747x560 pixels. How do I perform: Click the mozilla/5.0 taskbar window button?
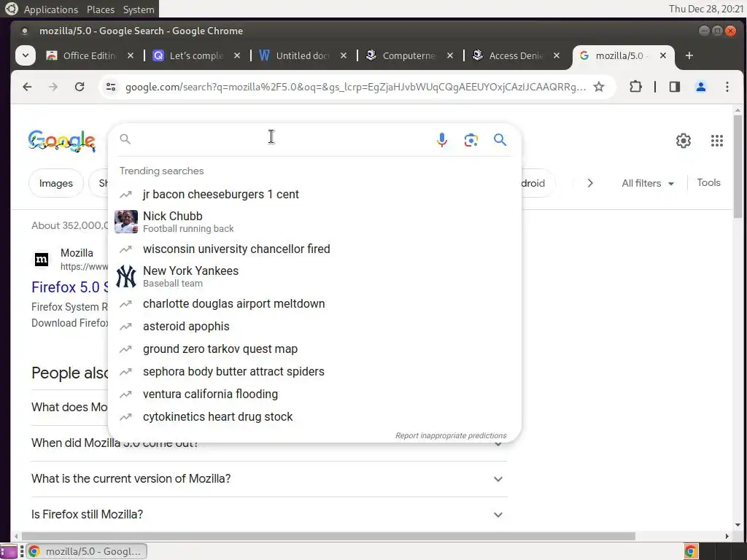point(86,551)
